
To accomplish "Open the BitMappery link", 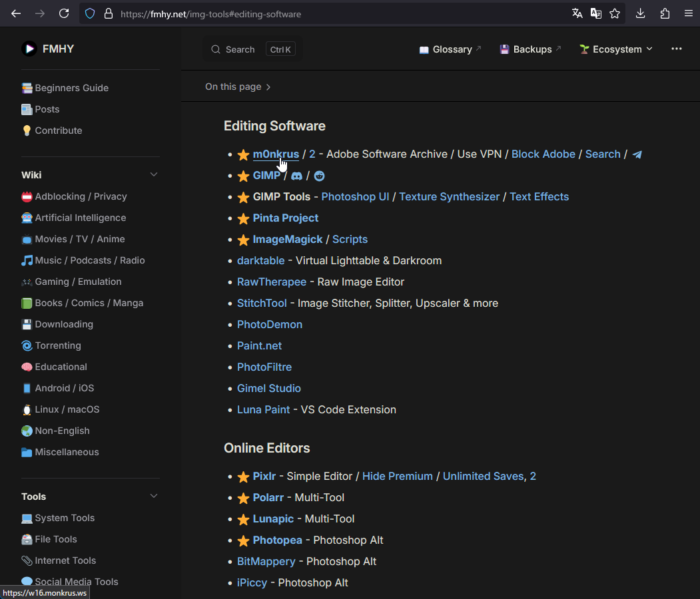I will click(266, 562).
